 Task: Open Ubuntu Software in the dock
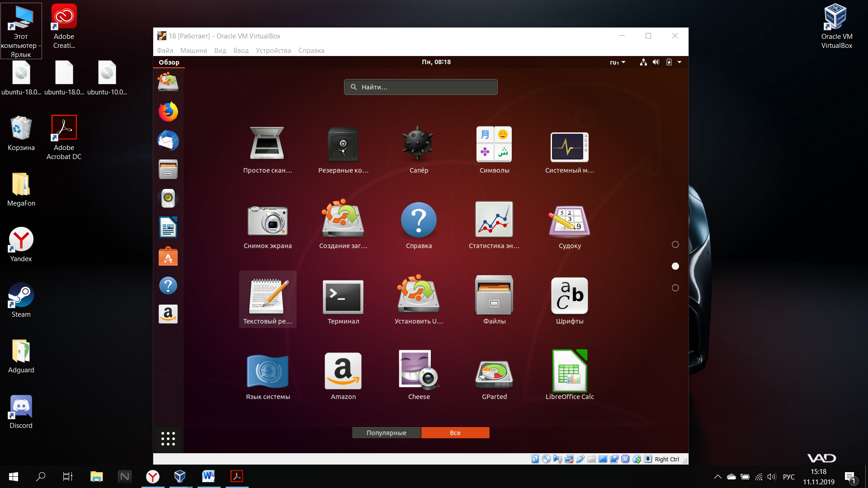(x=168, y=256)
